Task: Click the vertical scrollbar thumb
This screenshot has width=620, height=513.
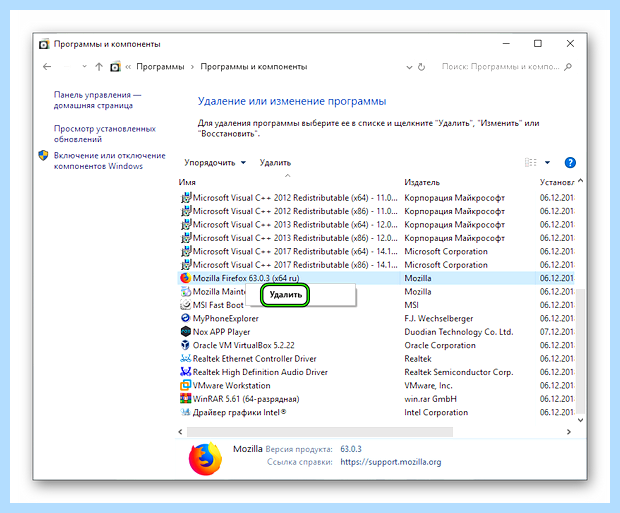Action: (x=580, y=351)
